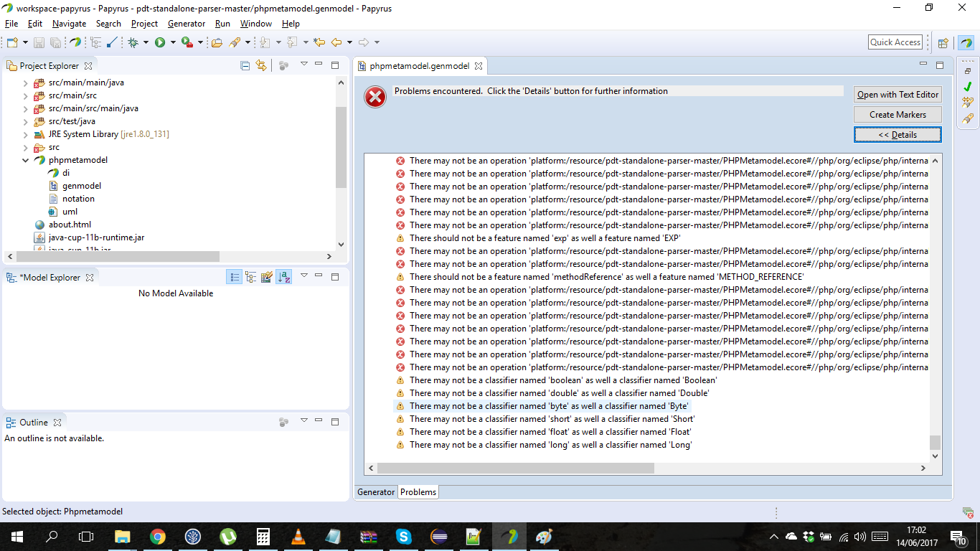Open the Debug configurations dropdown arrow
This screenshot has height=551, width=980.
coord(146,42)
